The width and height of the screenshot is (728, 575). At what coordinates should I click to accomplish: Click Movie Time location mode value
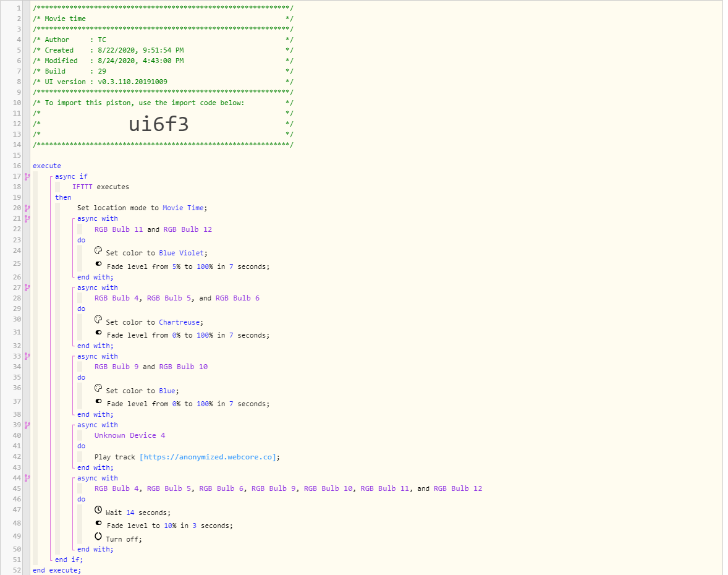click(x=183, y=208)
